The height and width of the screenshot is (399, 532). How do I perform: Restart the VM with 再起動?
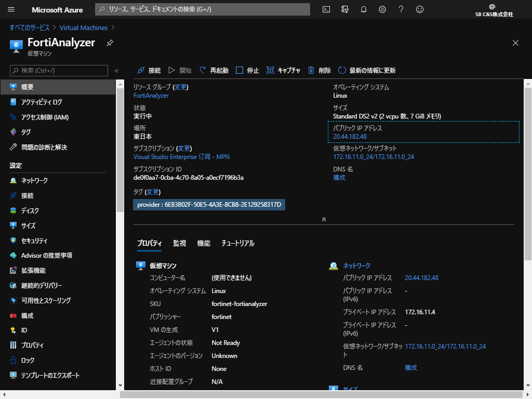(214, 70)
